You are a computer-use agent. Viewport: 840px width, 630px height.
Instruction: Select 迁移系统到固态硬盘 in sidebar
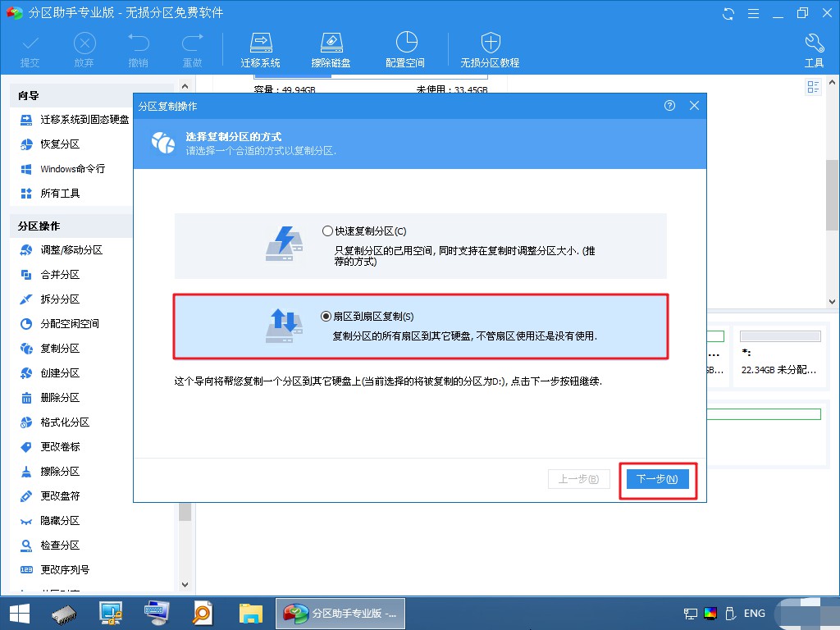click(x=75, y=120)
